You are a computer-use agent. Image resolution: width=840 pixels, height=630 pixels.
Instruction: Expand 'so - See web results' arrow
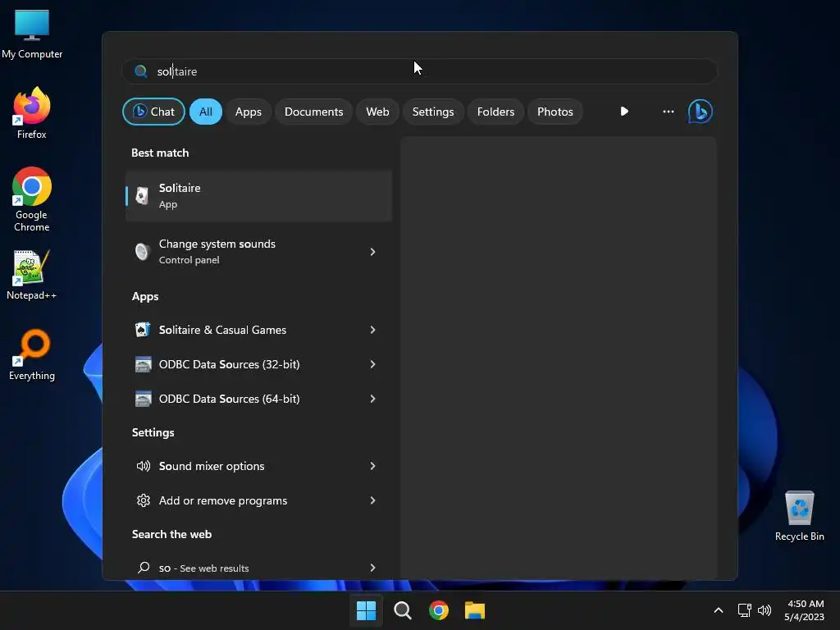[373, 568]
